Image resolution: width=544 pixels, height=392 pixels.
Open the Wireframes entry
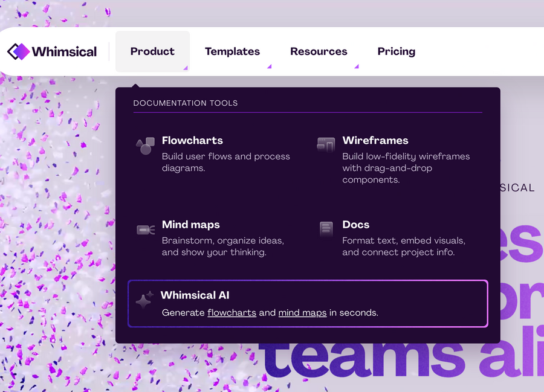[375, 140]
